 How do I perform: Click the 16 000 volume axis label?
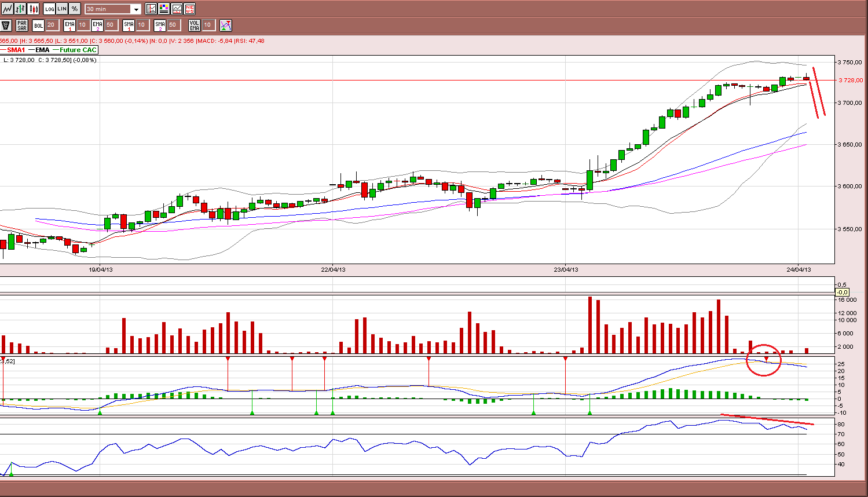click(x=847, y=299)
